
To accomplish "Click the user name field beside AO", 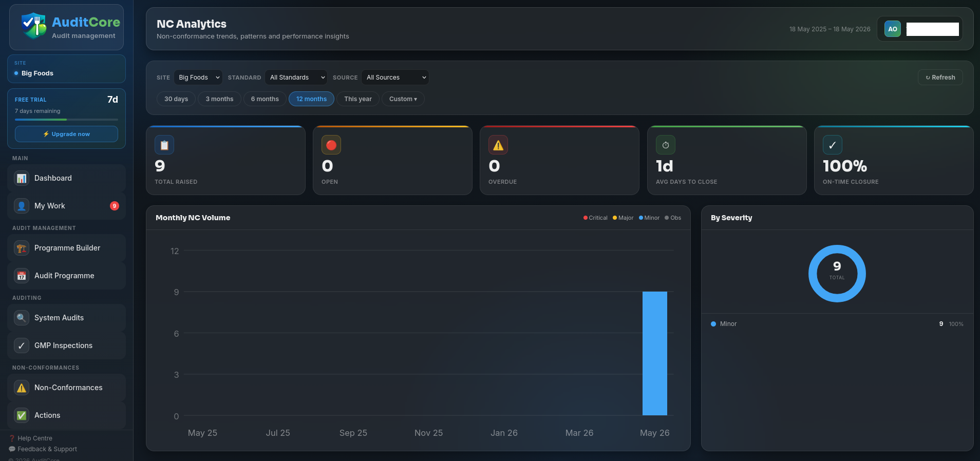I will (933, 29).
